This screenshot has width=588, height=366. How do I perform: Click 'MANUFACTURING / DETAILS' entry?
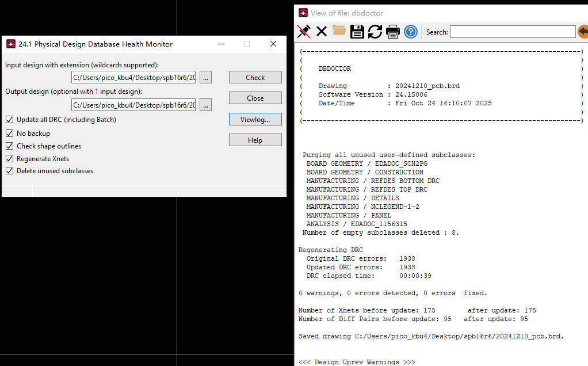(x=353, y=198)
